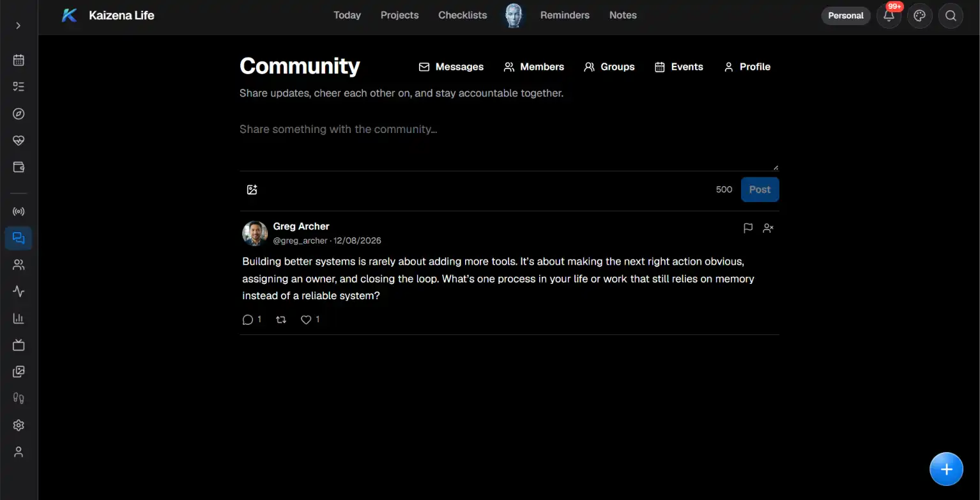Click the @greg_archer handle

click(300, 241)
